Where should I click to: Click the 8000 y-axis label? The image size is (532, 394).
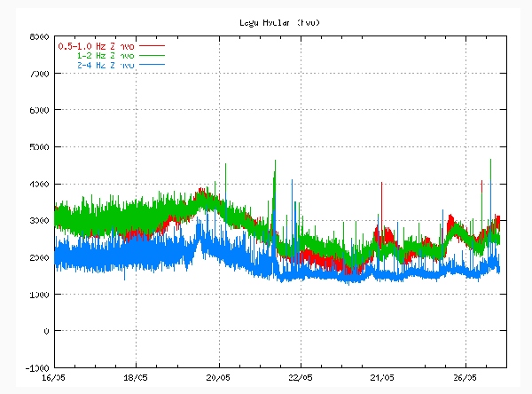coord(38,37)
